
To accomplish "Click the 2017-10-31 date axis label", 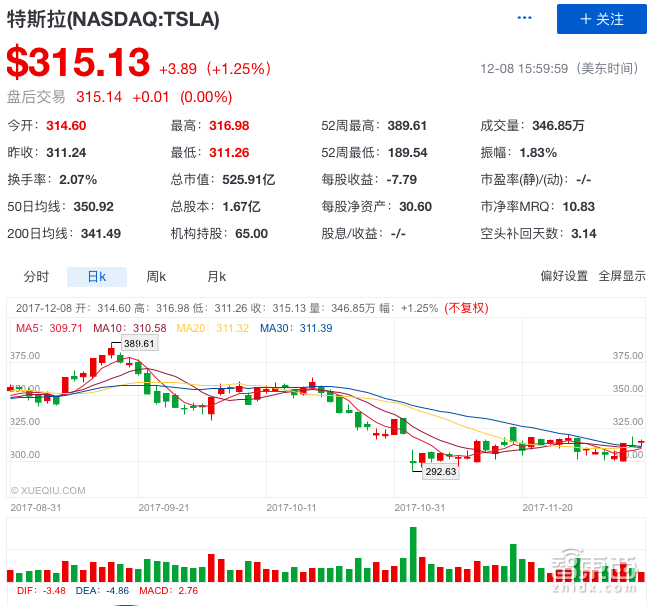I will click(x=419, y=507).
